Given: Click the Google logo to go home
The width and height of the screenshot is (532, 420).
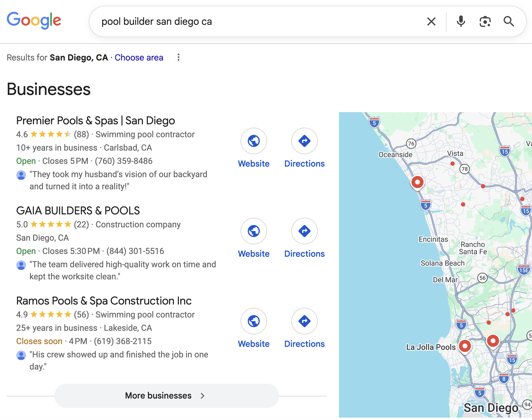Looking at the screenshot, I should (34, 20).
